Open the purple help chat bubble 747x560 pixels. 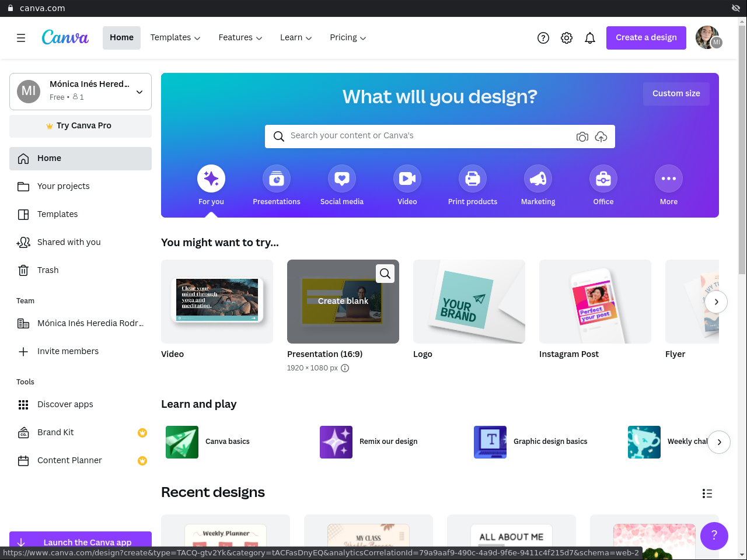(x=714, y=535)
